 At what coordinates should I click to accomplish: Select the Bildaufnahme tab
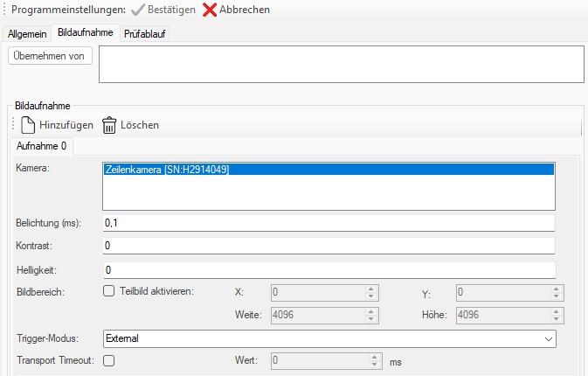click(85, 32)
